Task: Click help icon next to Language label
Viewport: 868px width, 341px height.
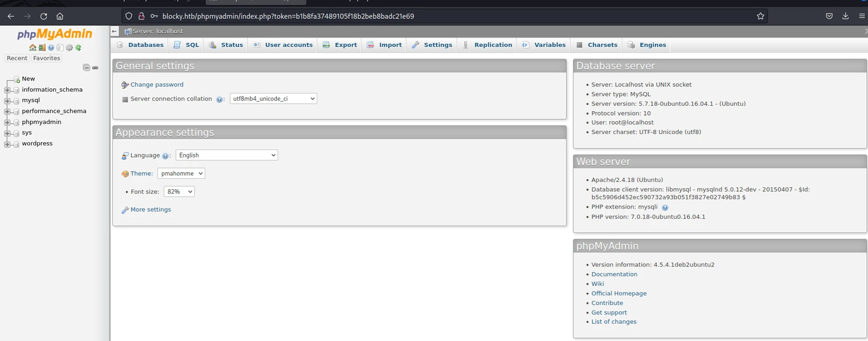Action: click(x=165, y=156)
